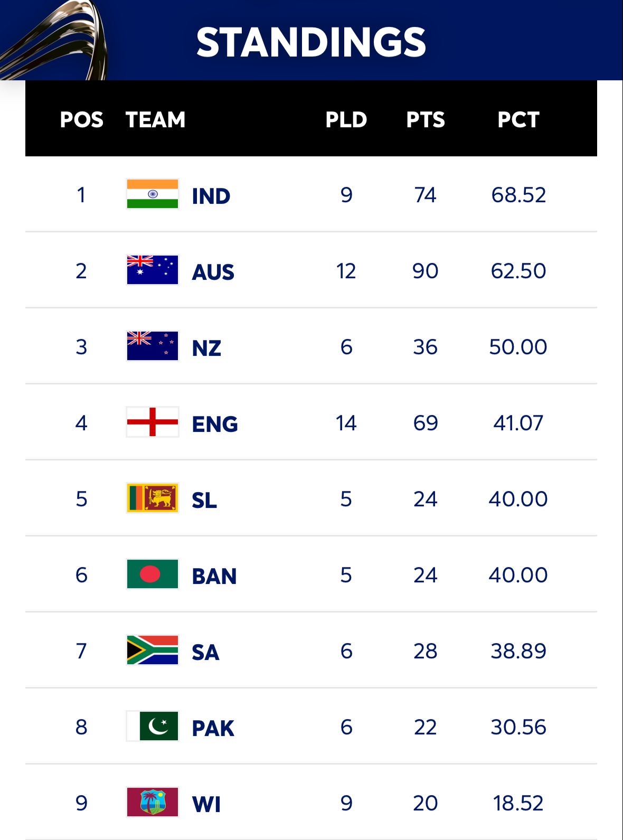Click the India flag icon
The height and width of the screenshot is (840, 623).
tap(153, 194)
